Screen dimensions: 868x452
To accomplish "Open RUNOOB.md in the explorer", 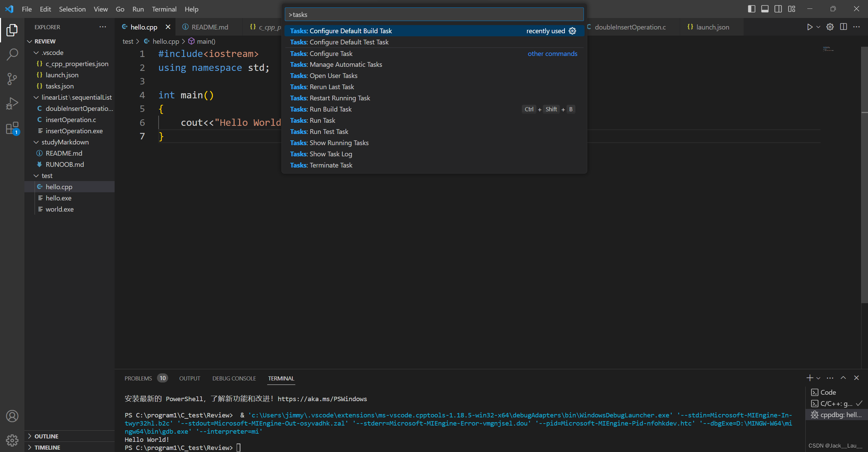I will coord(69,164).
